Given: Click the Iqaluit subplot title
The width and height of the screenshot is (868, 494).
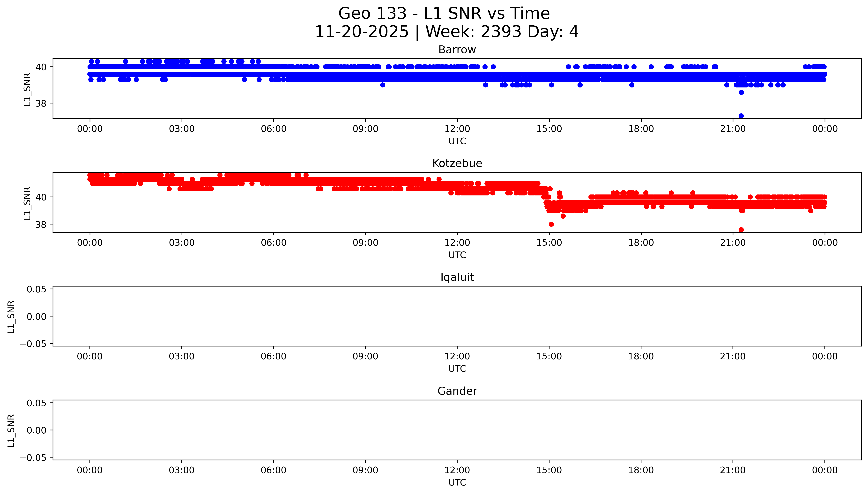Looking at the screenshot, I should click(457, 277).
